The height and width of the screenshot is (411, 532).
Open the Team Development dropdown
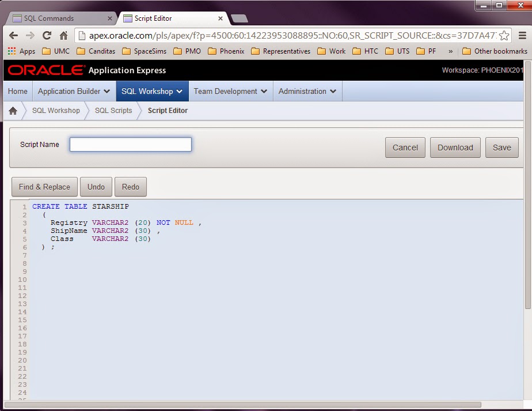tap(230, 91)
